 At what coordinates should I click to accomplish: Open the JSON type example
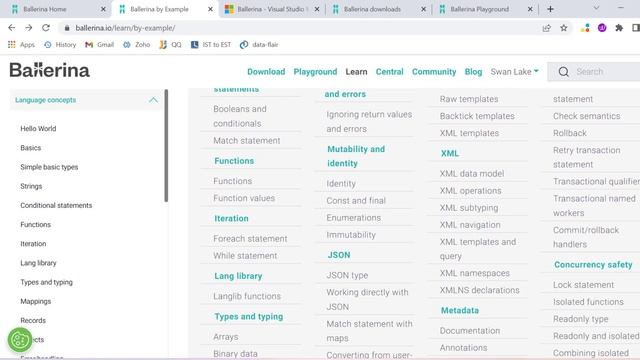pos(347,275)
